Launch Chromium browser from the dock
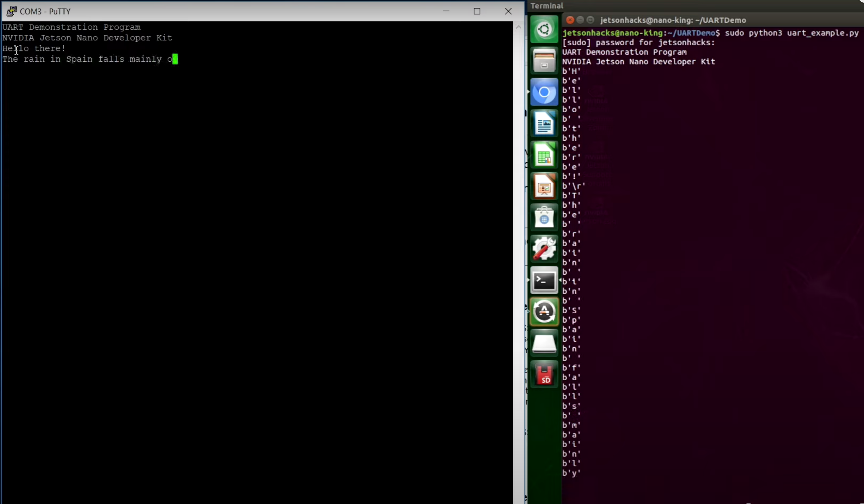This screenshot has height=504, width=864. tap(544, 92)
